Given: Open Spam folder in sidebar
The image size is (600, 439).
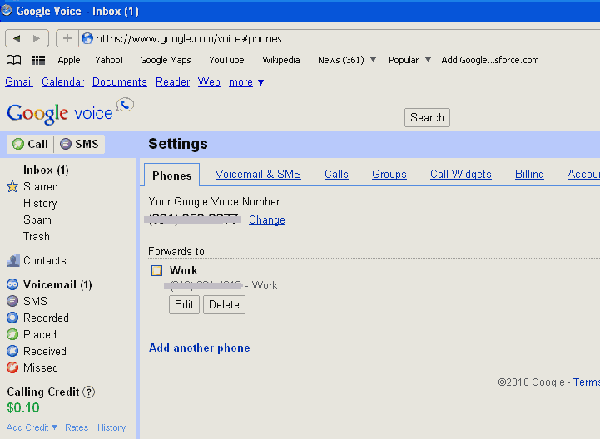Looking at the screenshot, I should click(x=37, y=220).
